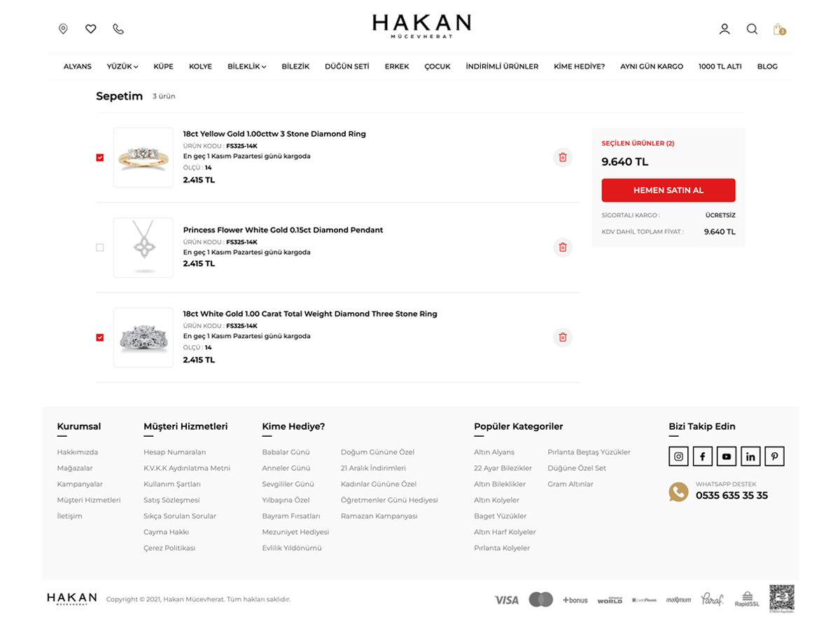Viewport: 840px width, 630px height.
Task: Click the store location pin icon
Action: 63,29
